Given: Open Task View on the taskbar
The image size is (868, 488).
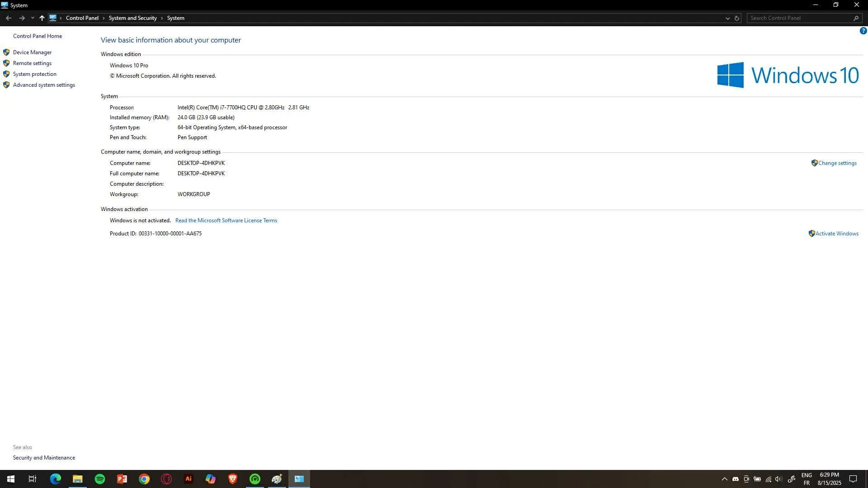Looking at the screenshot, I should click(33, 479).
